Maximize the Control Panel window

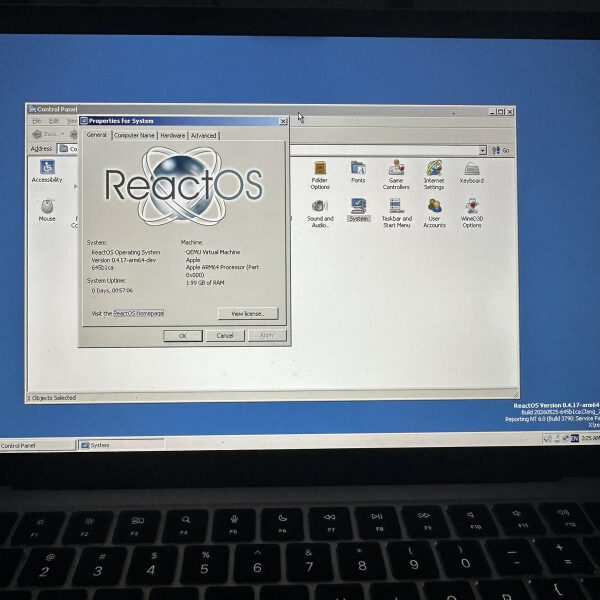501,112
